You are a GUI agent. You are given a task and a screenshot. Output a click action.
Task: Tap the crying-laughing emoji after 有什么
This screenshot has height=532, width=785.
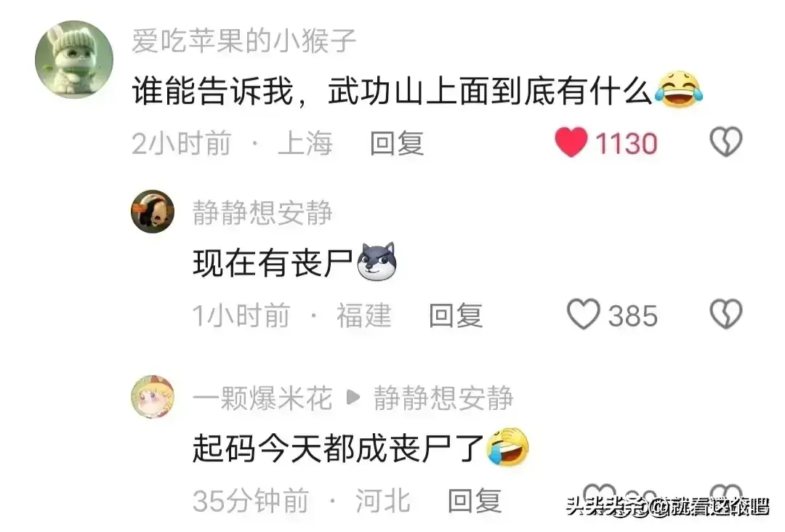pyautogui.click(x=679, y=90)
